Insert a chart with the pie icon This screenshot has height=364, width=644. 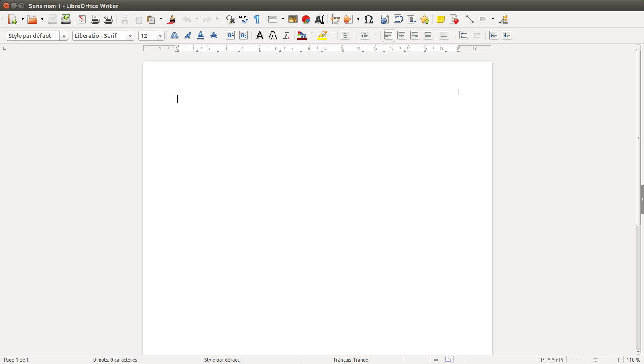point(306,19)
